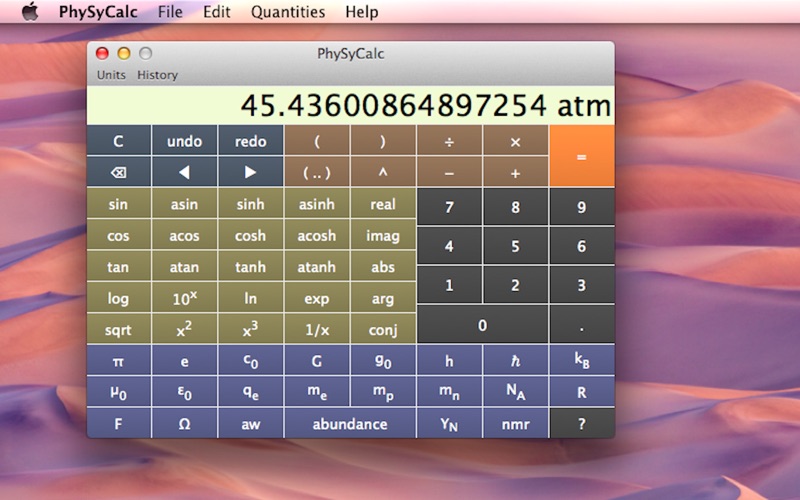Insert electron mass me
The image size is (800, 500).
(x=317, y=392)
